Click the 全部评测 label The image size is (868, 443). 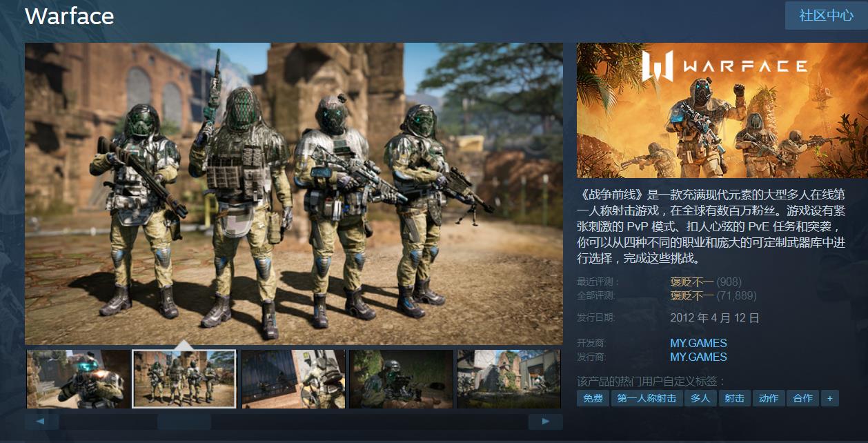595,296
